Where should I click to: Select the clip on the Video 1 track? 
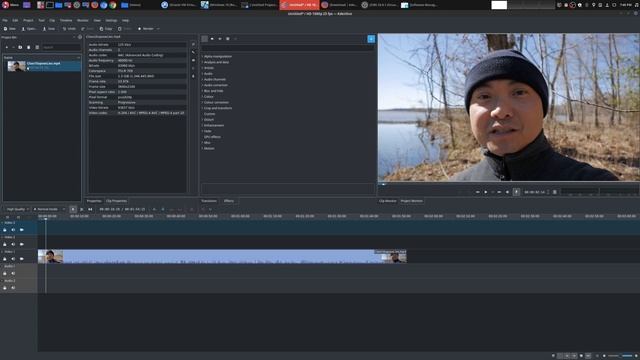[222, 256]
